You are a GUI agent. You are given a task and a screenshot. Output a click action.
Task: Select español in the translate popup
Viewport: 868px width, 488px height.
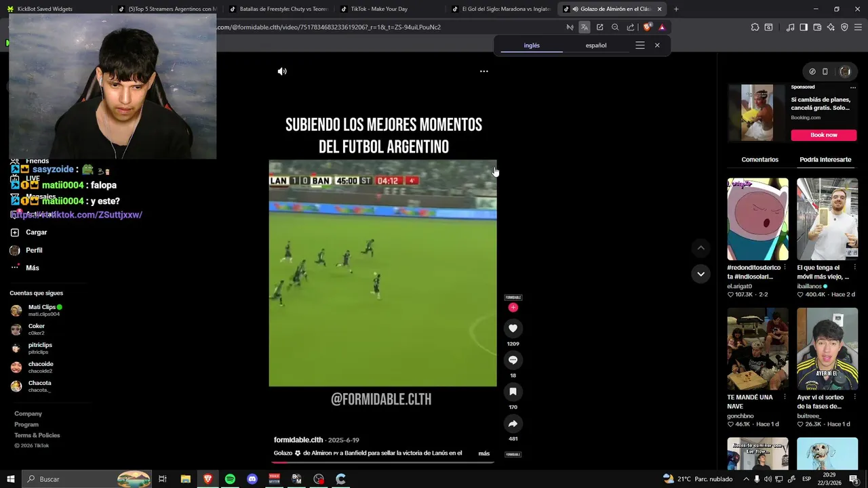(596, 45)
